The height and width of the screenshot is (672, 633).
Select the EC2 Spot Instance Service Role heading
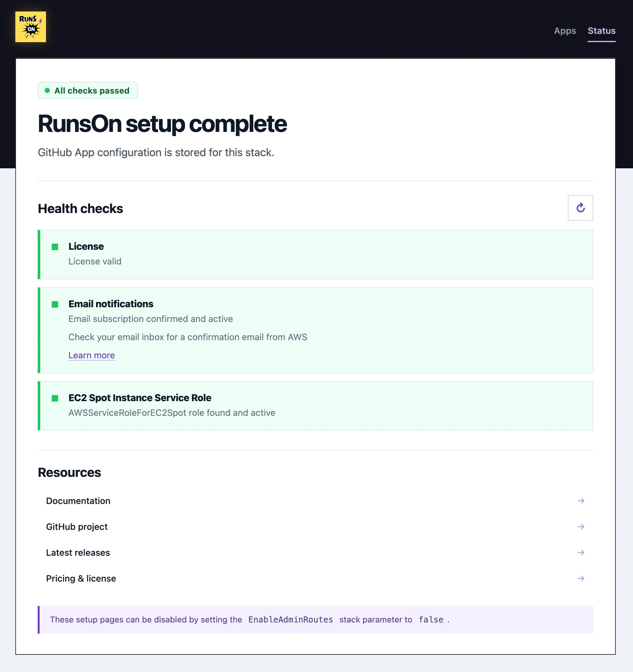(x=140, y=398)
